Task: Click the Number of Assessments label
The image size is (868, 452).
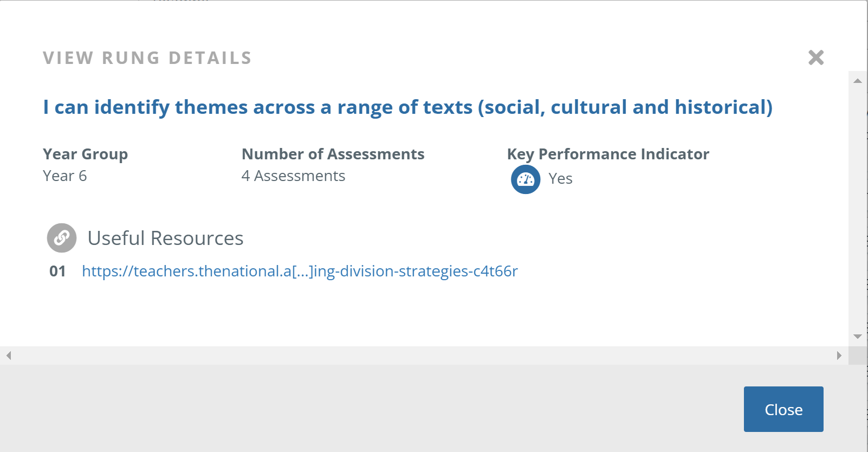Action: pyautogui.click(x=333, y=154)
